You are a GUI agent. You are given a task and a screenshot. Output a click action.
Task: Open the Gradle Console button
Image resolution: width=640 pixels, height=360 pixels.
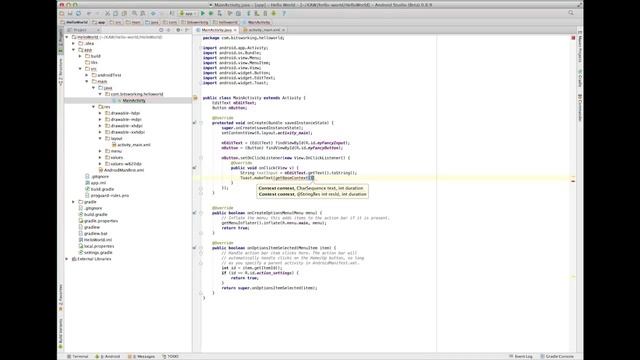pos(557,356)
